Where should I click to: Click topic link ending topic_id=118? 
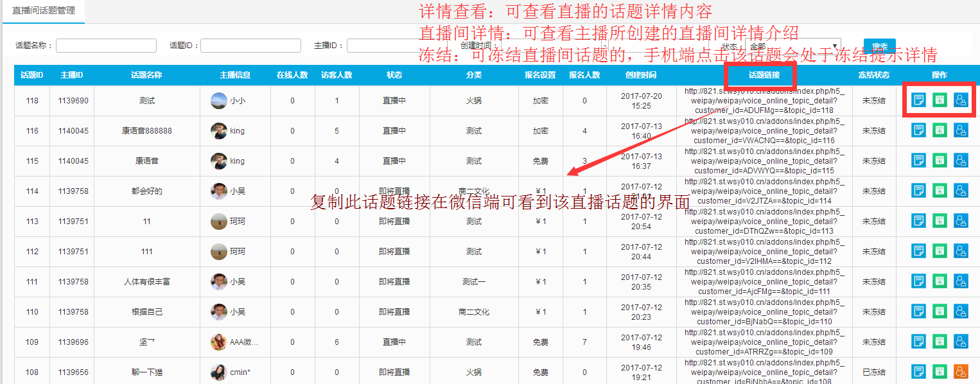click(x=764, y=100)
